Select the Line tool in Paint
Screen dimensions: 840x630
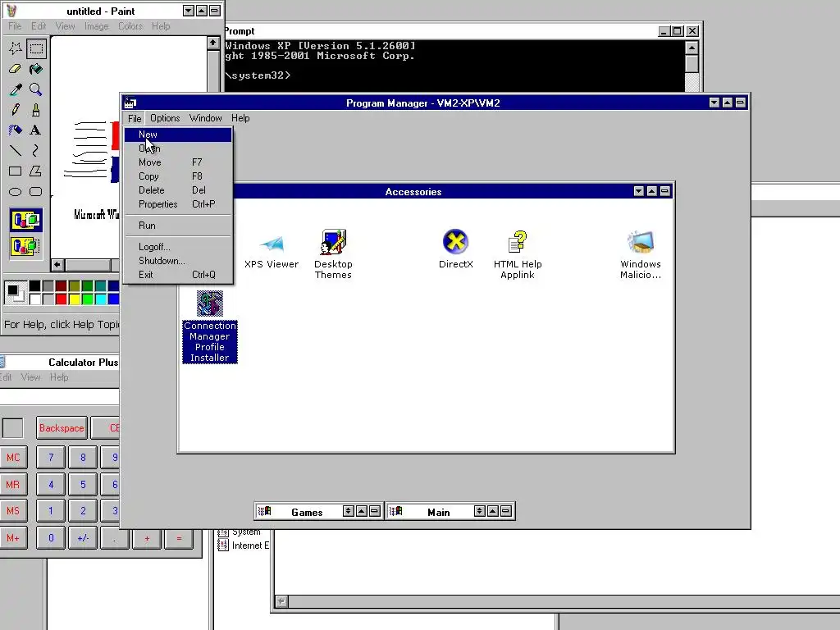16,151
